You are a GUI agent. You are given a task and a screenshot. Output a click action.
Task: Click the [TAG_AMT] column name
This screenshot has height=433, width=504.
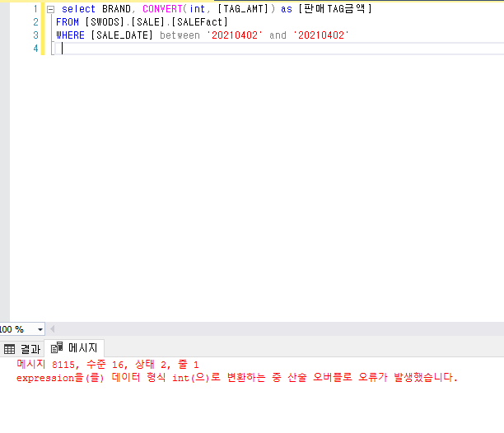coord(243,9)
